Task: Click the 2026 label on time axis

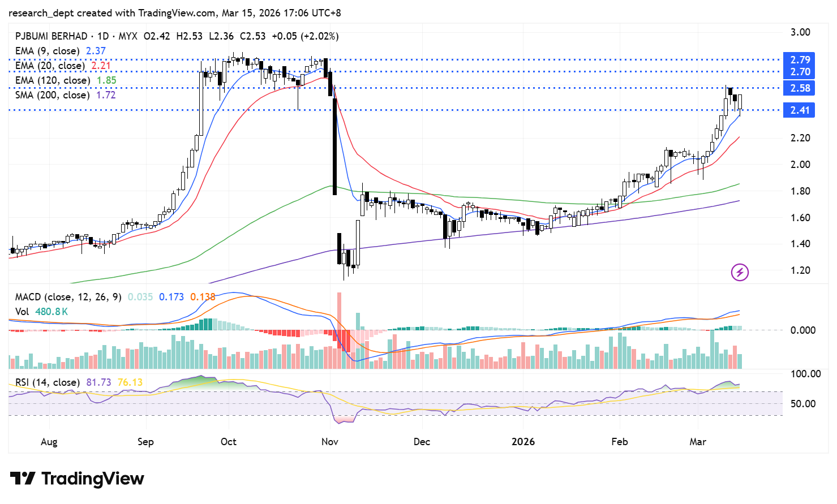Action: pos(523,442)
